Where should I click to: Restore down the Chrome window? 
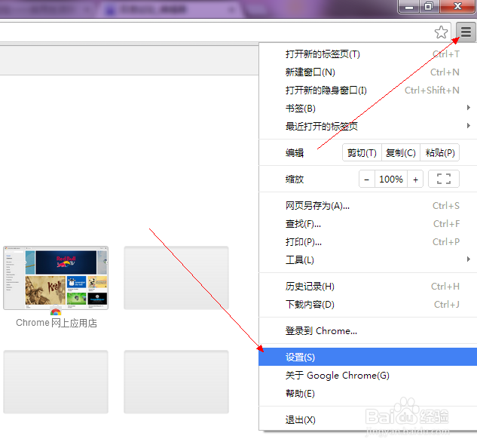[429, 7]
